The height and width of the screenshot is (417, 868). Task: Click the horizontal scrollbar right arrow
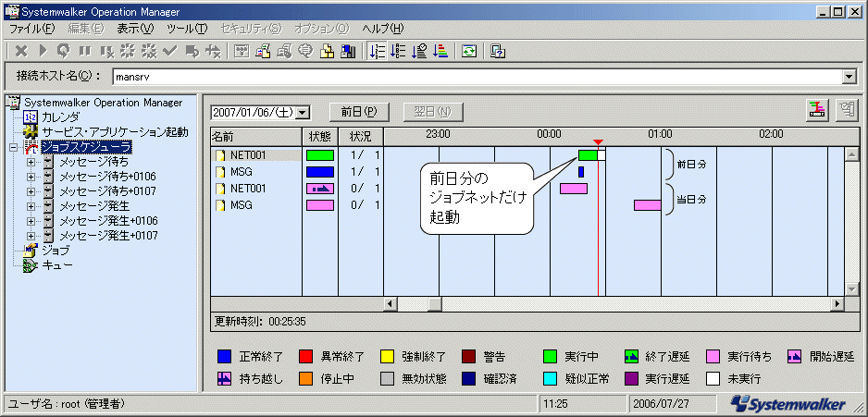tap(837, 303)
